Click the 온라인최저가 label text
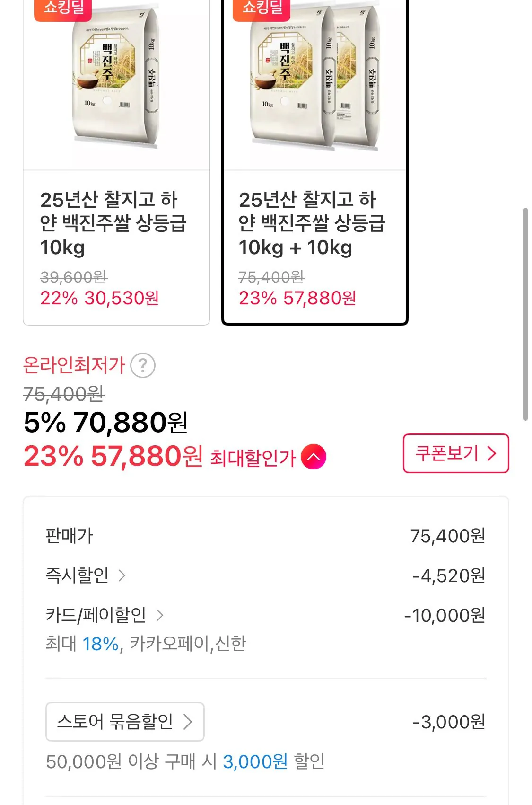 pyautogui.click(x=74, y=365)
